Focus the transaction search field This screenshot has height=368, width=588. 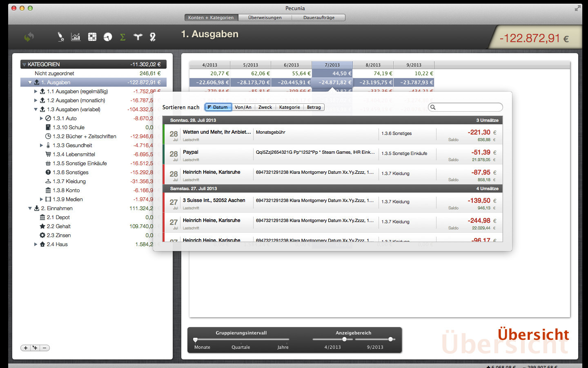pyautogui.click(x=465, y=107)
